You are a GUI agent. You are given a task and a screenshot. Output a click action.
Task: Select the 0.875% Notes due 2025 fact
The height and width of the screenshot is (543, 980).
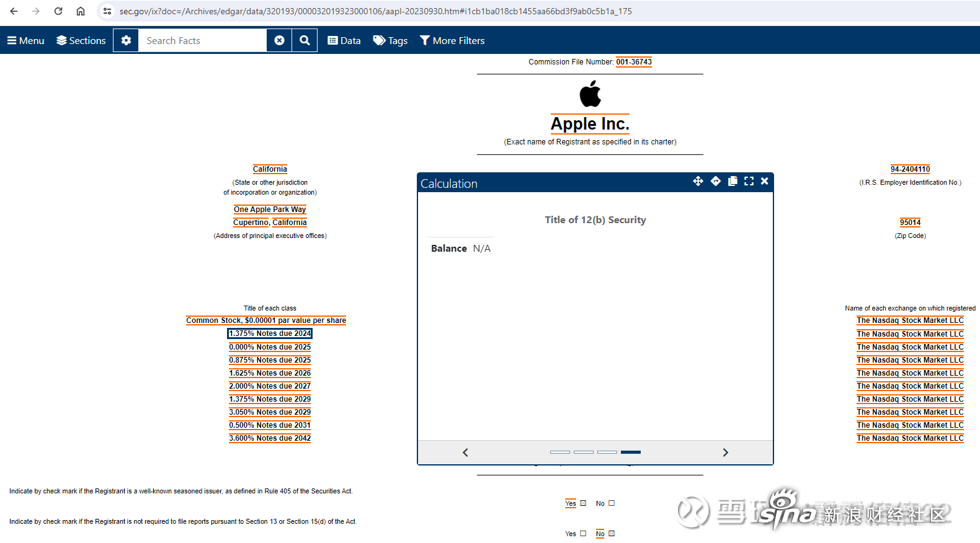[270, 360]
